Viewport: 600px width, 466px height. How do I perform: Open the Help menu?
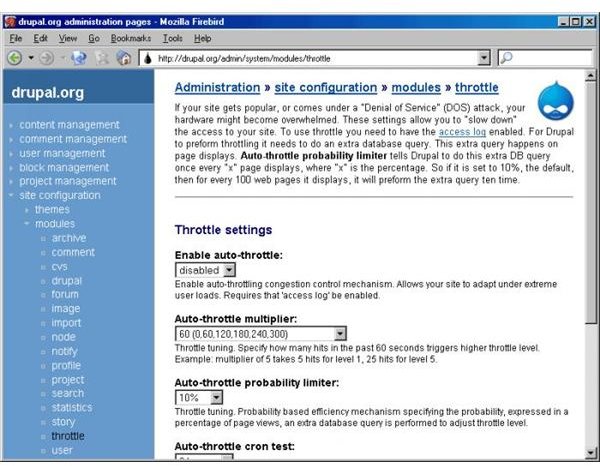tap(202, 38)
